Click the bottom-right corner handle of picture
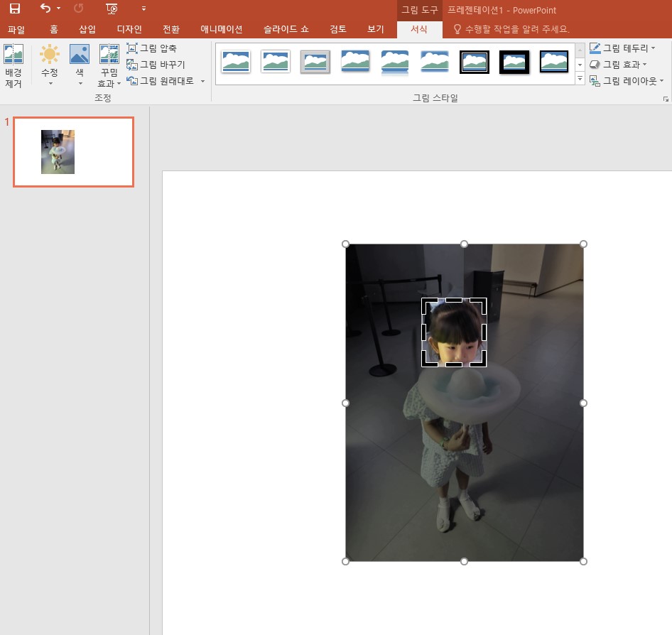This screenshot has height=635, width=672. click(583, 561)
